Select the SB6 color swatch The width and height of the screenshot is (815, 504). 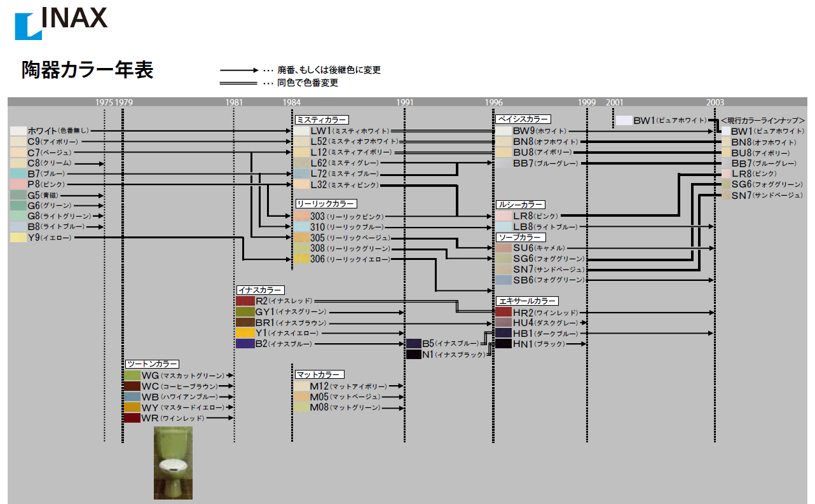(503, 280)
